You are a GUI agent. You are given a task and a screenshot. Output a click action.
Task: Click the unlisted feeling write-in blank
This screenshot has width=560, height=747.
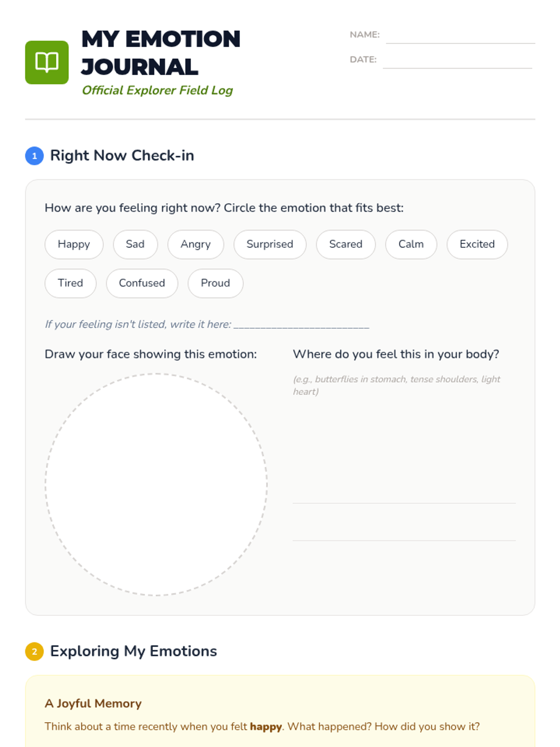pos(301,325)
